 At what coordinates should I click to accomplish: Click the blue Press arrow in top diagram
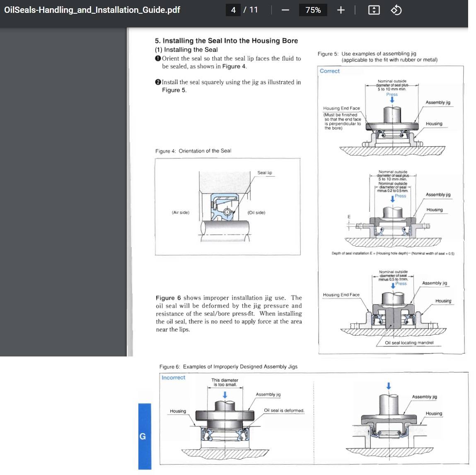coord(392,100)
